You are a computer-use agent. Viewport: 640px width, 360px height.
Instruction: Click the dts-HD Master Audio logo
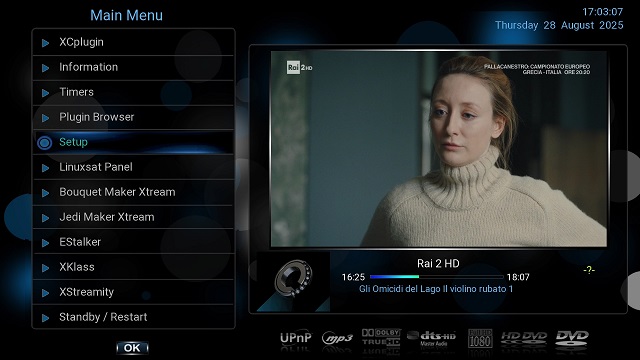coord(431,338)
